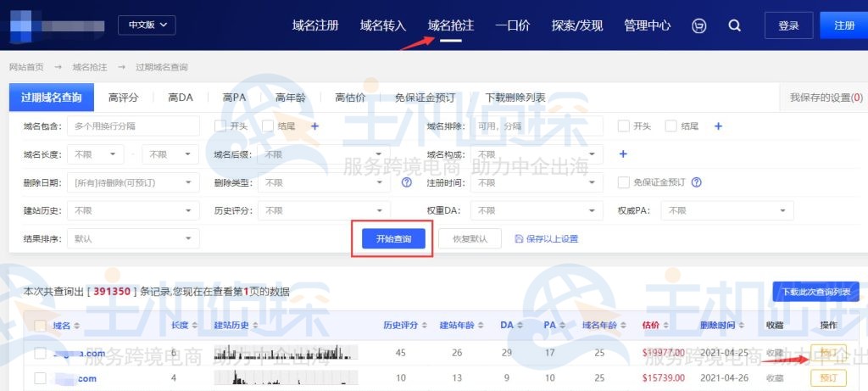Viewport: 868px width, 391px height.
Task: Open 探索/发现 menu item
Action: [577, 25]
